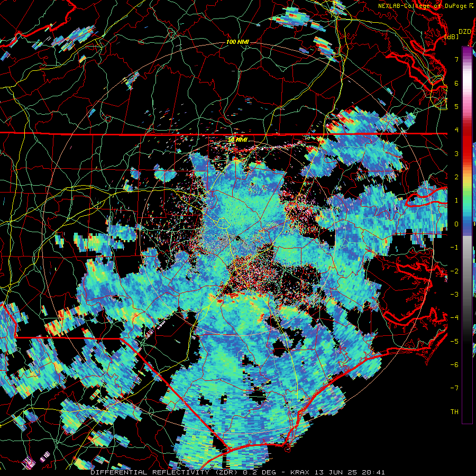This screenshot has height=476, width=476.
Task: Select the 2 dB tick label
Action: (456, 177)
